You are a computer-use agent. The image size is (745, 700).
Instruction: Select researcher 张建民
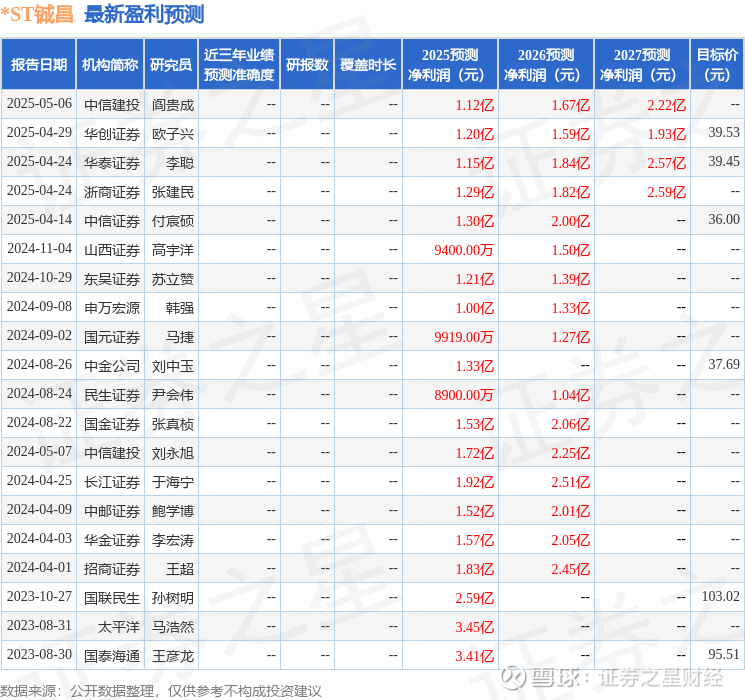click(173, 192)
